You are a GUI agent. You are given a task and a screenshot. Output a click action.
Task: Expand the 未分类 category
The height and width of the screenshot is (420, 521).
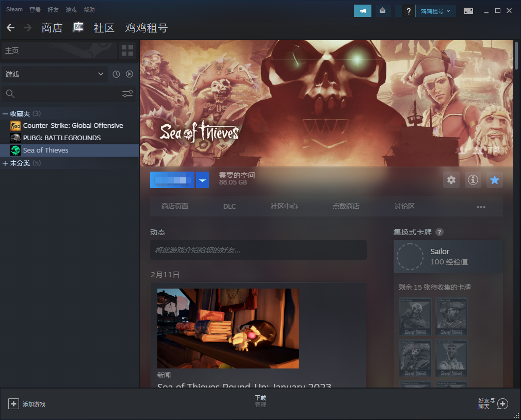point(5,163)
